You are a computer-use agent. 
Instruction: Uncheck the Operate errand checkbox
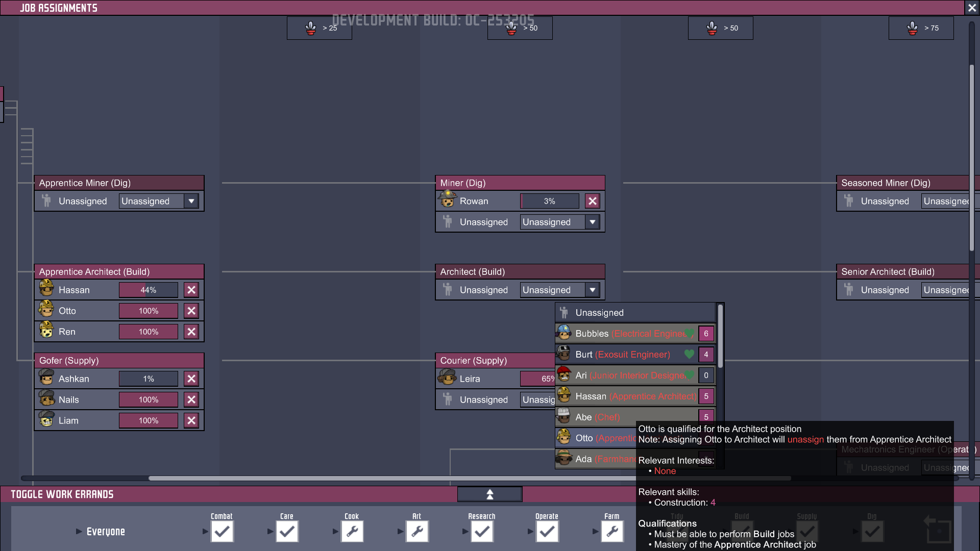point(547,532)
